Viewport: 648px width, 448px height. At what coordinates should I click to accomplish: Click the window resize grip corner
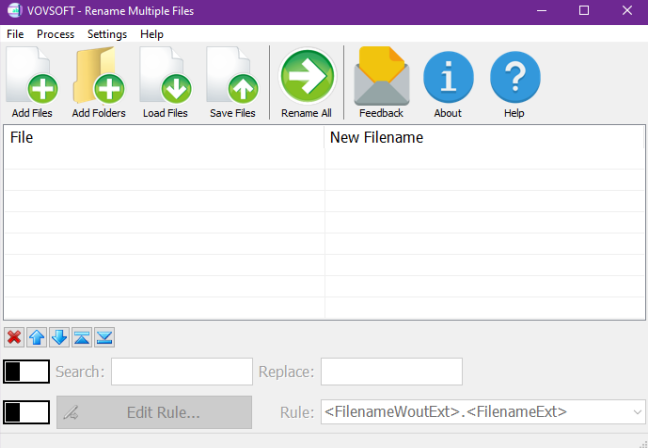point(642,443)
